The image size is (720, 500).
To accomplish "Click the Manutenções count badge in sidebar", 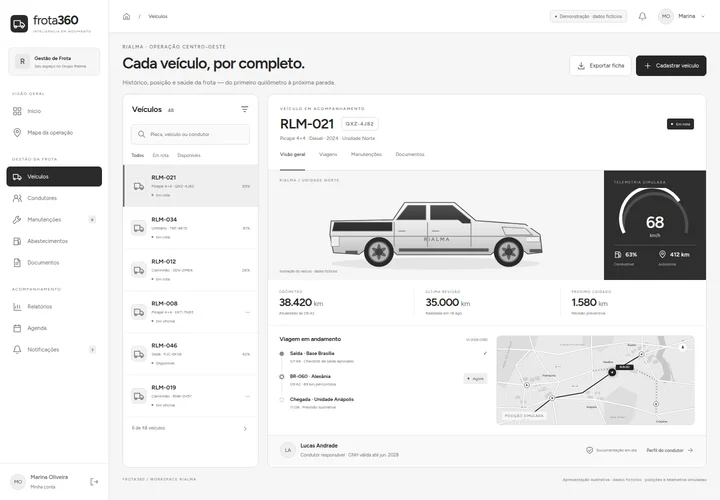I will (x=92, y=220).
